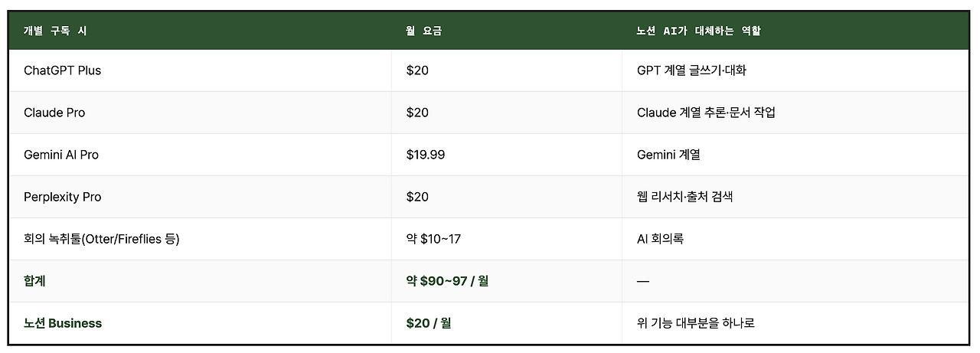Click the '합계' total row label
Image resolution: width=980 pixels, height=353 pixels.
pyautogui.click(x=34, y=281)
